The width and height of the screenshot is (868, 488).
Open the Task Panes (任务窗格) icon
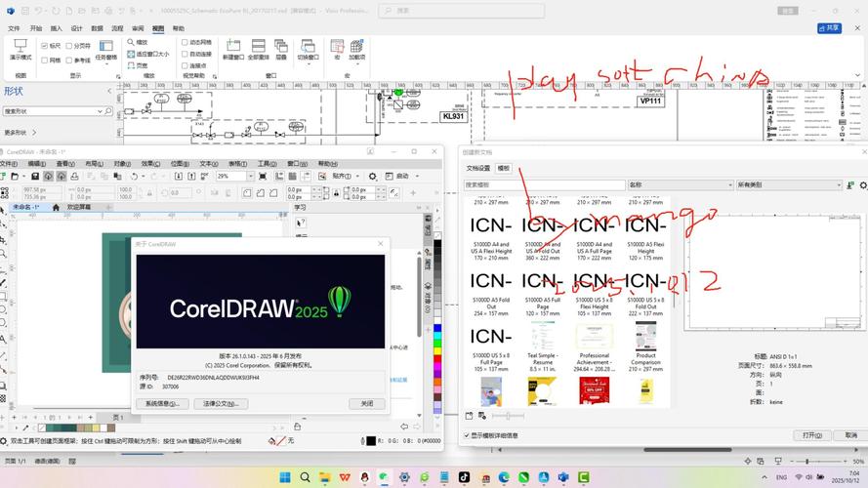[105, 47]
